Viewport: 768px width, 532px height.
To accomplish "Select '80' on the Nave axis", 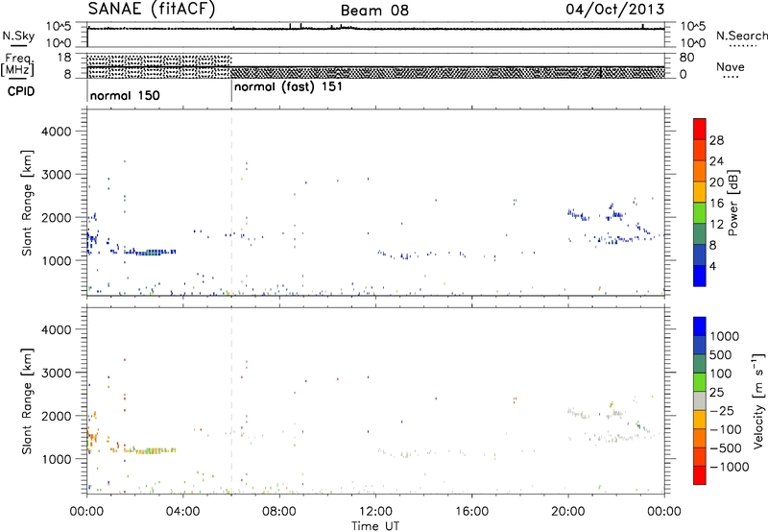I will pyautogui.click(x=686, y=58).
